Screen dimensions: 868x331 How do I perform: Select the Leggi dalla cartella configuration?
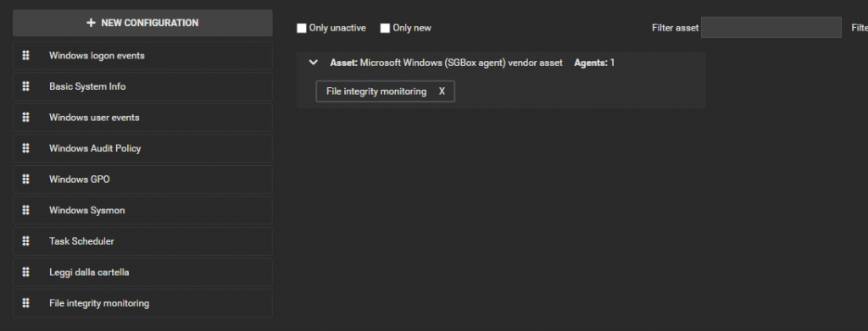(x=142, y=273)
